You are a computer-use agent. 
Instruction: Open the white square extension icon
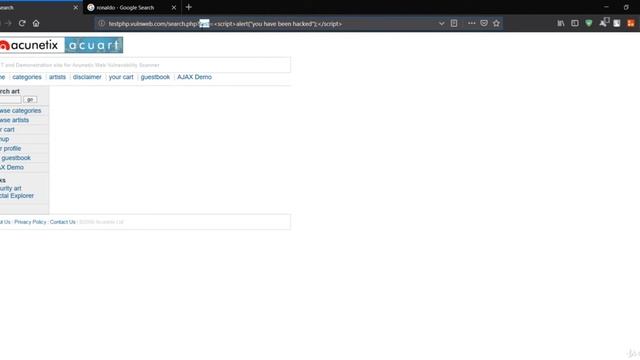617,23
